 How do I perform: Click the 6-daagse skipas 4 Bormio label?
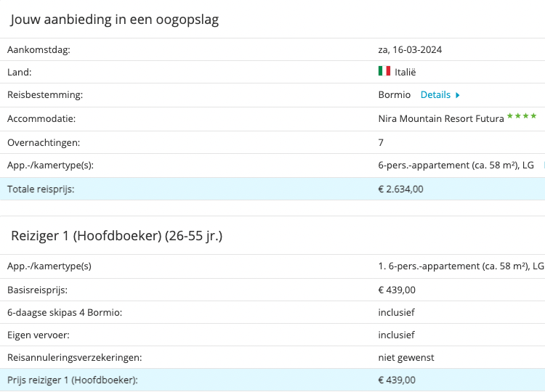click(x=64, y=312)
